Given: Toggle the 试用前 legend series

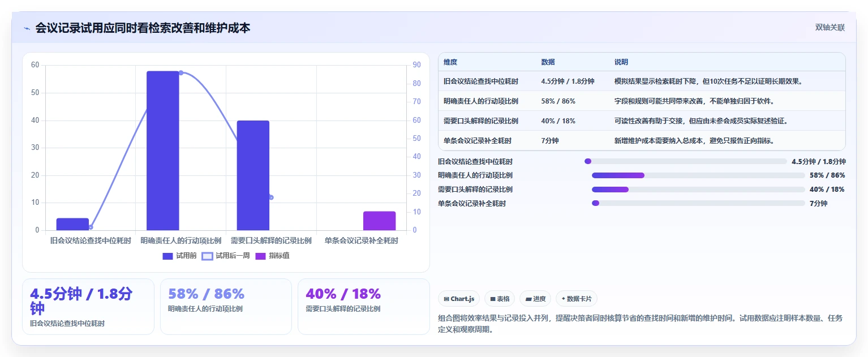Looking at the screenshot, I should pyautogui.click(x=179, y=256).
